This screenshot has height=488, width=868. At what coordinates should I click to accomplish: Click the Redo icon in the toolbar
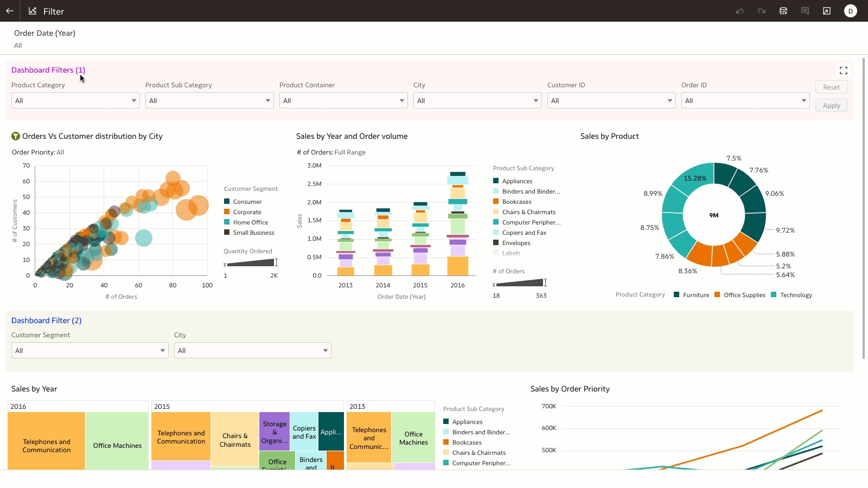coord(762,11)
